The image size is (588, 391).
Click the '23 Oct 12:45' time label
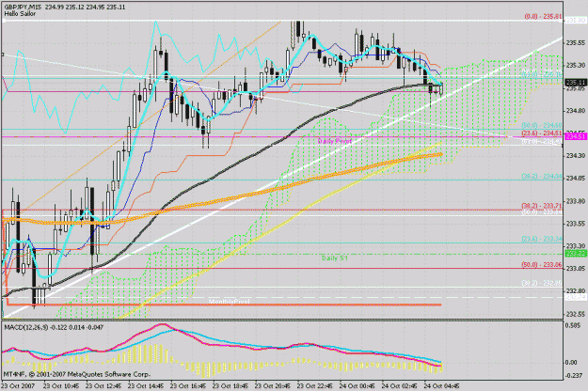tap(103, 386)
